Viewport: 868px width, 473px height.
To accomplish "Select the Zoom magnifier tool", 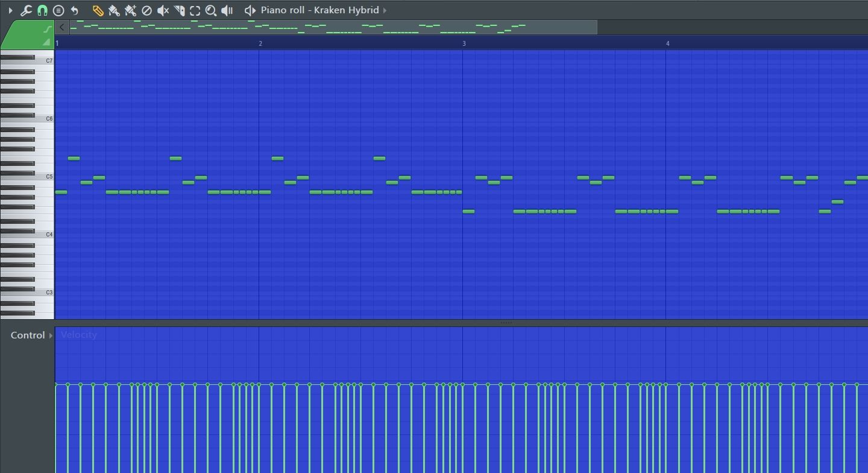I will [x=211, y=10].
